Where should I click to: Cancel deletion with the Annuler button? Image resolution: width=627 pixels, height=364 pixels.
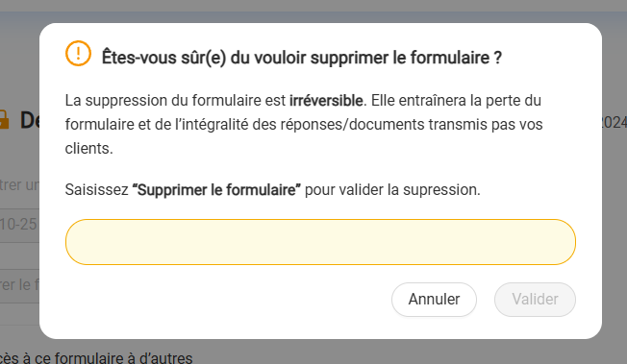point(434,300)
